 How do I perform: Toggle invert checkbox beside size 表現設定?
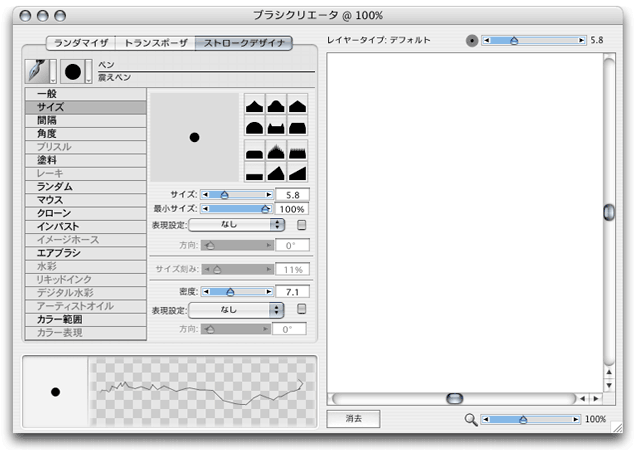(302, 226)
